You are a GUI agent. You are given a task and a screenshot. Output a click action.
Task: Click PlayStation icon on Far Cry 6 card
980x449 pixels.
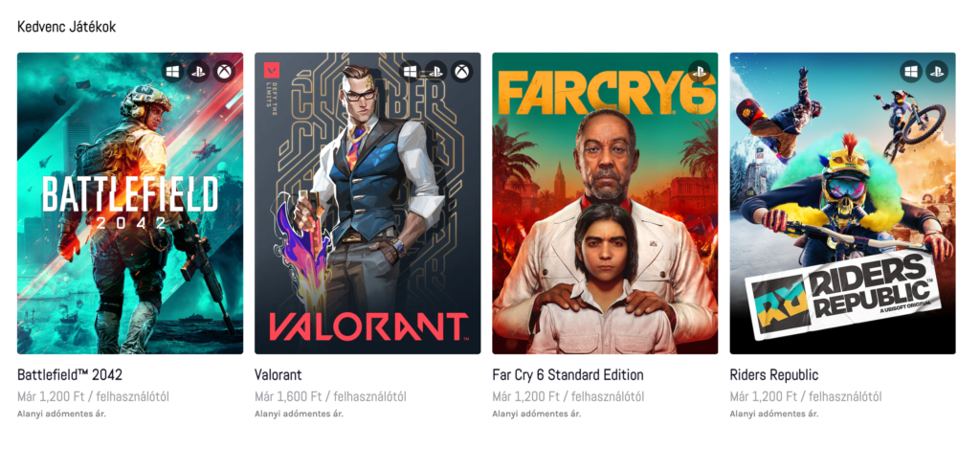pos(699,71)
